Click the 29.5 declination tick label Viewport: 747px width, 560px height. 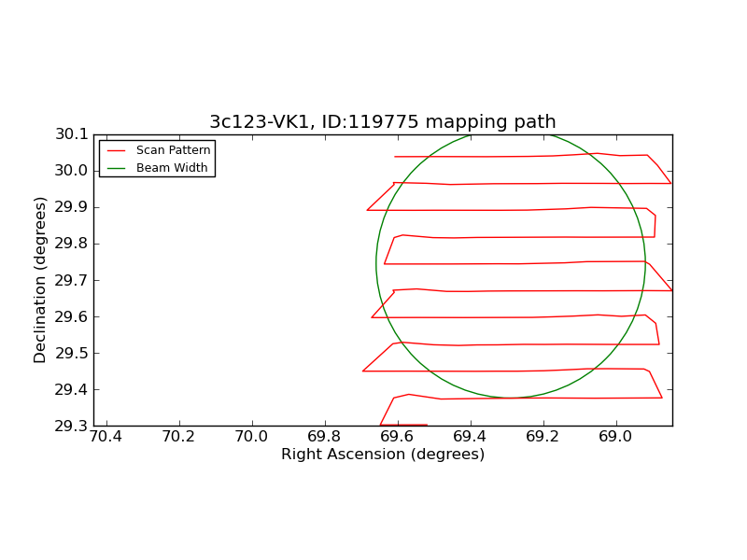point(72,354)
